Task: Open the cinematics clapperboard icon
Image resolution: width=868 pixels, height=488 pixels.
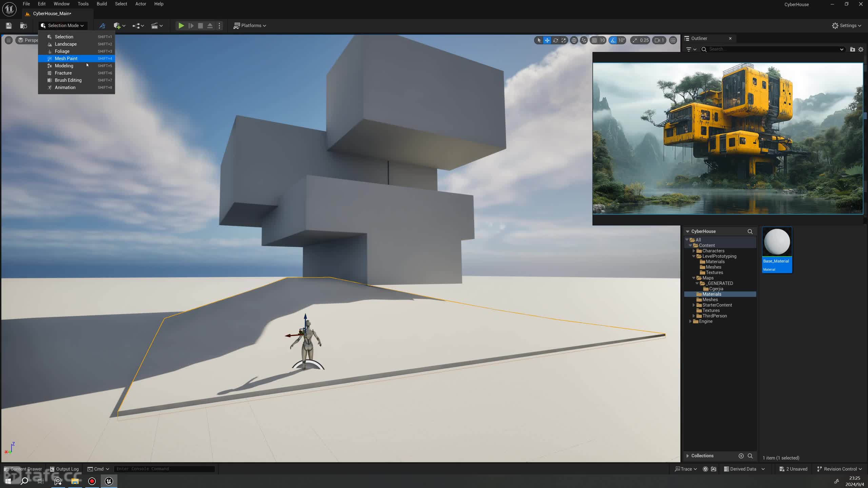Action: pos(157,26)
